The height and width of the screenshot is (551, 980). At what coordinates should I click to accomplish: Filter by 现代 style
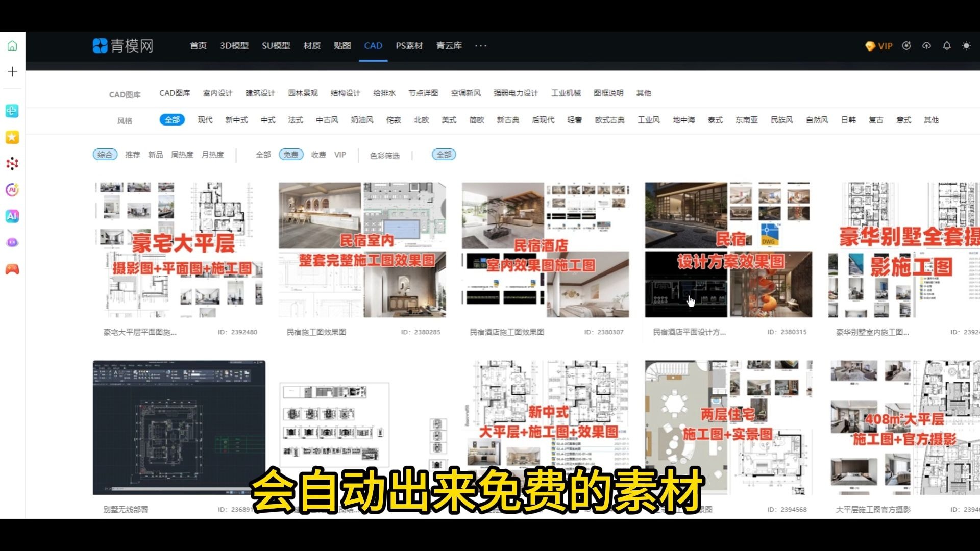205,120
